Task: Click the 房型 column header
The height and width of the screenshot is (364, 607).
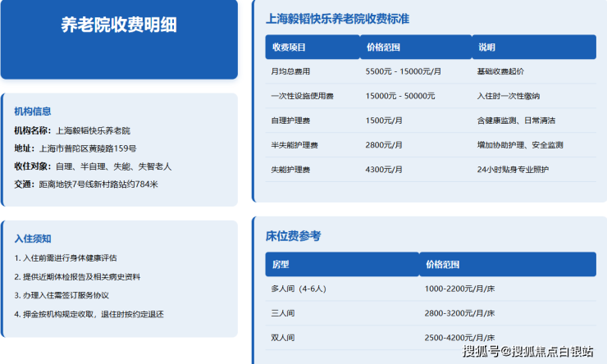Action: (x=281, y=265)
